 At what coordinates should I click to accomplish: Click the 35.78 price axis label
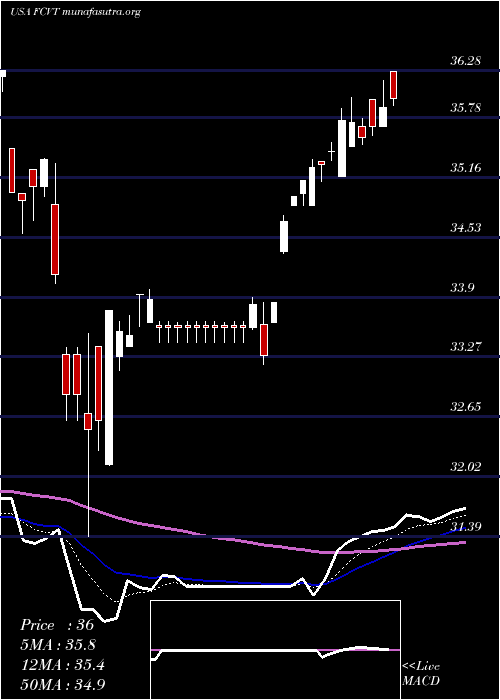click(465, 108)
